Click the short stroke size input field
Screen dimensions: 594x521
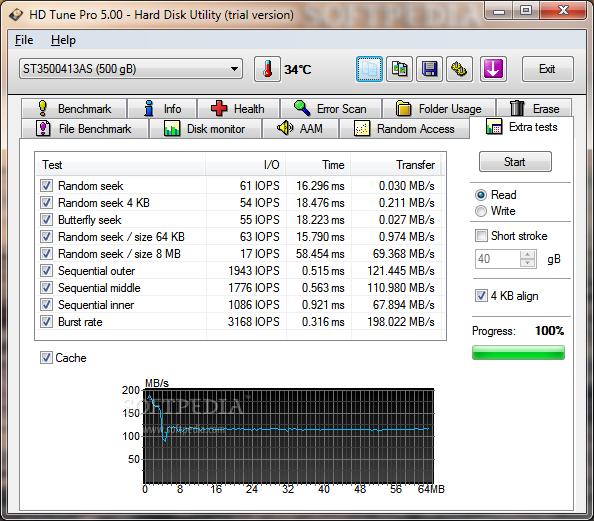click(x=498, y=259)
